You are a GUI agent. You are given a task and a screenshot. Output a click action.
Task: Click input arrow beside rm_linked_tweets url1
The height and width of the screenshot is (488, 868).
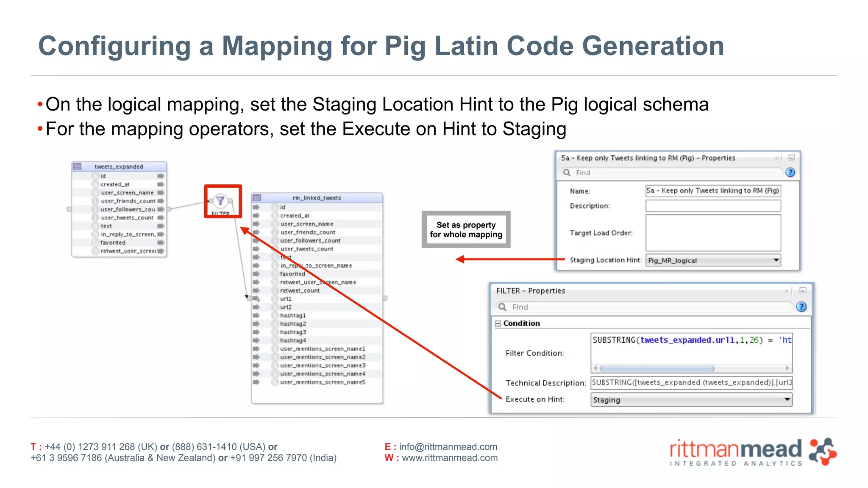[x=256, y=299]
